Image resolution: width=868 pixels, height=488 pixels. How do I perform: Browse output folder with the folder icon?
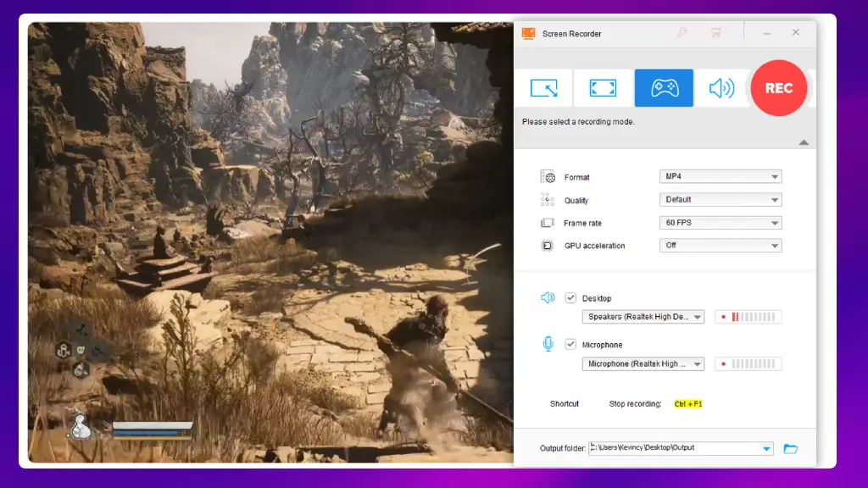(x=791, y=449)
